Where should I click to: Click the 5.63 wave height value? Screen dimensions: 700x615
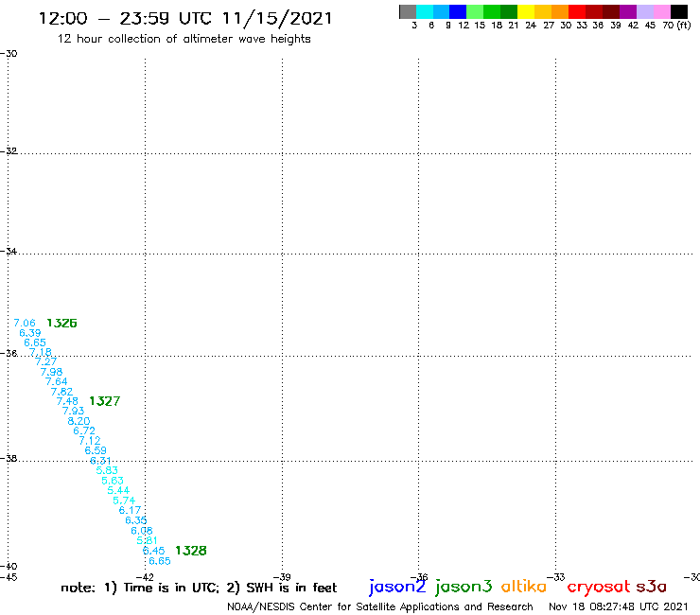tap(112, 481)
